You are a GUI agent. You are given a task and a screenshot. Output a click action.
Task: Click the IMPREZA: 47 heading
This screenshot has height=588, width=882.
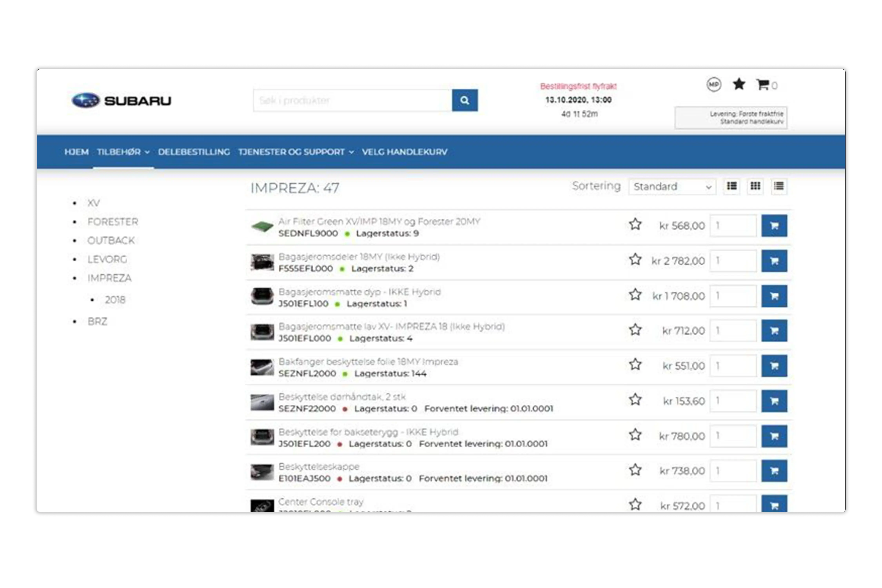click(x=295, y=188)
